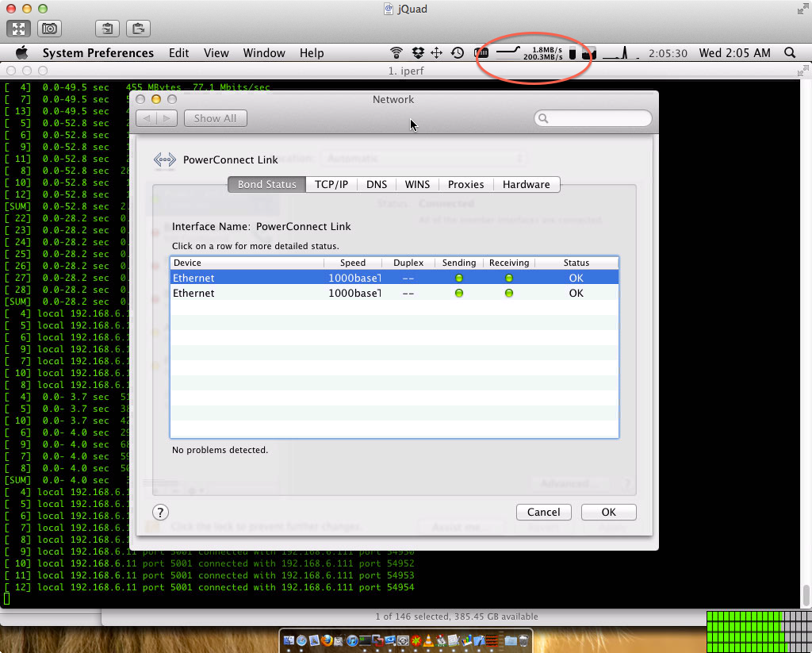Click the iperf window fullscreen arrows

[x=802, y=71]
